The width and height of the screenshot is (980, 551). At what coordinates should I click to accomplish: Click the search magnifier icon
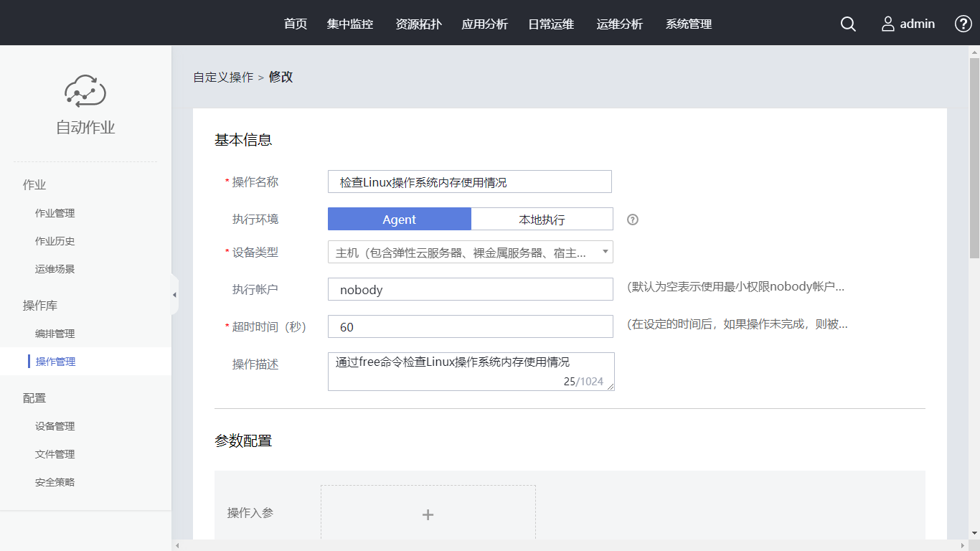click(848, 24)
